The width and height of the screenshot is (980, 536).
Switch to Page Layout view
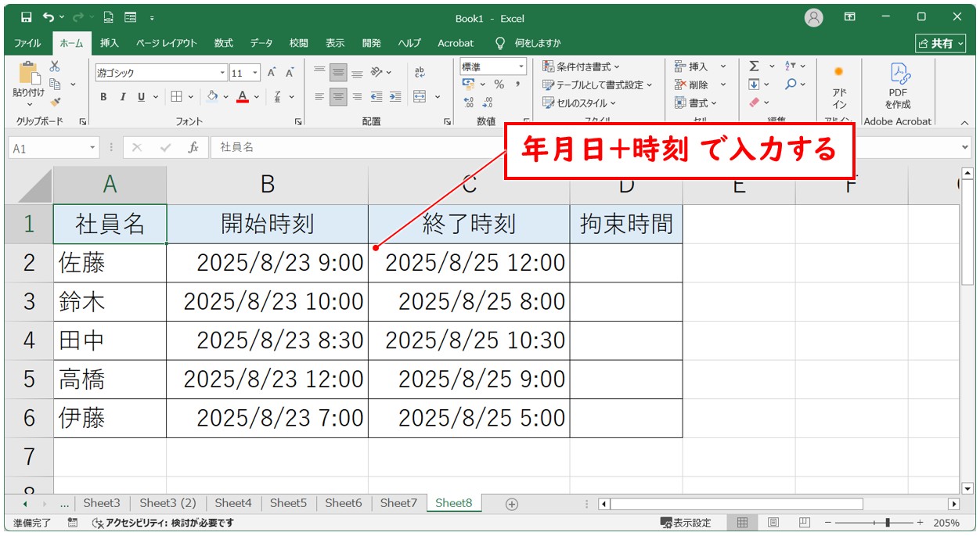773,523
